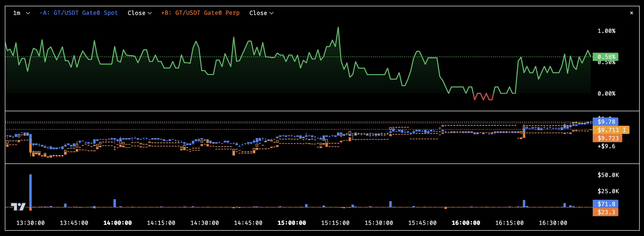Click the 15:45:00 time axis label
This screenshot has width=644, height=236.
tap(422, 223)
